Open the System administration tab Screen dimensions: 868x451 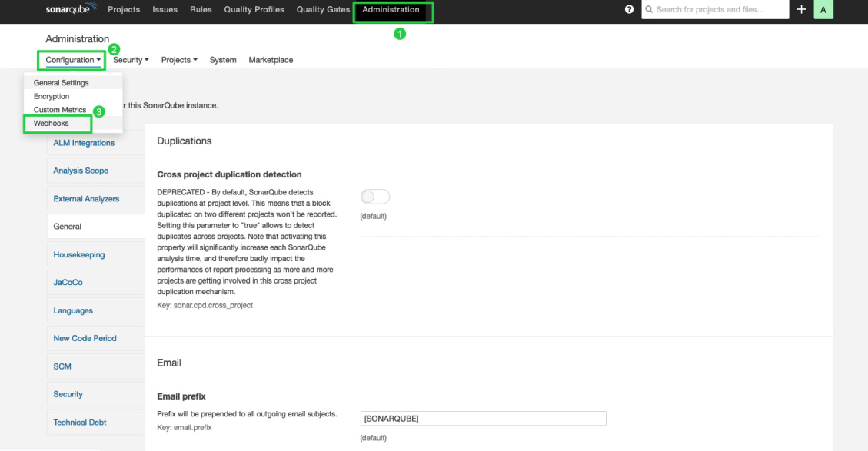(x=222, y=59)
